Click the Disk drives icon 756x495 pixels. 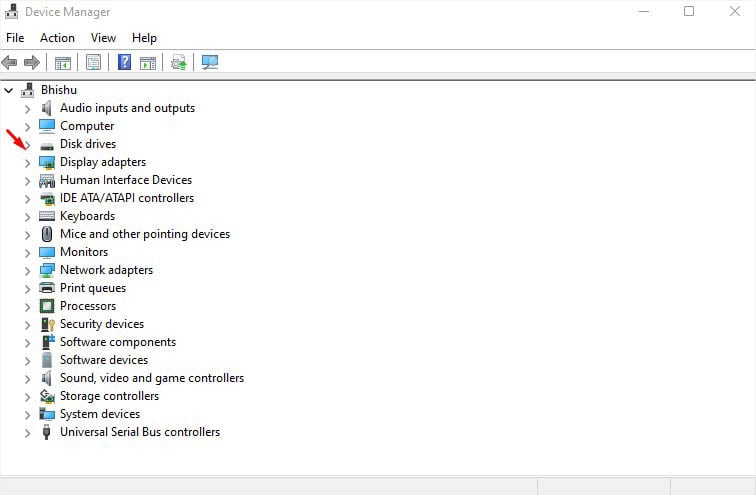47,146
